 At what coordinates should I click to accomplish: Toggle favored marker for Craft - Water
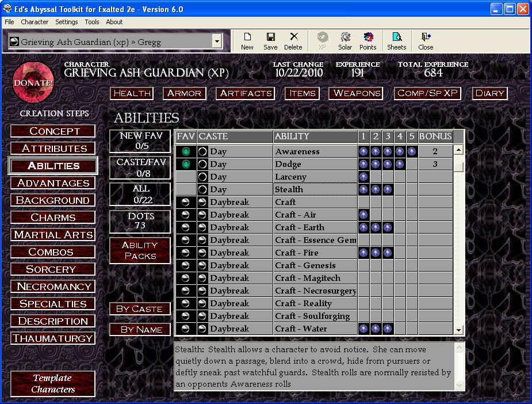tap(185, 329)
